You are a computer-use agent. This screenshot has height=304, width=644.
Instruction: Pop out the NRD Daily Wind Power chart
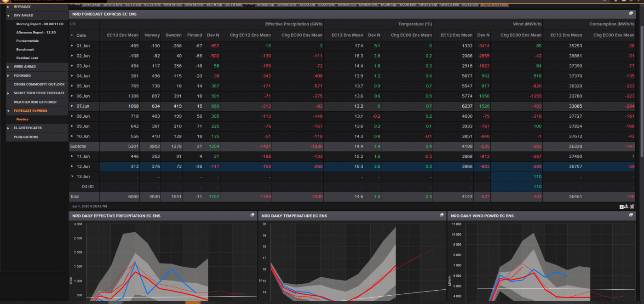[x=631, y=215]
